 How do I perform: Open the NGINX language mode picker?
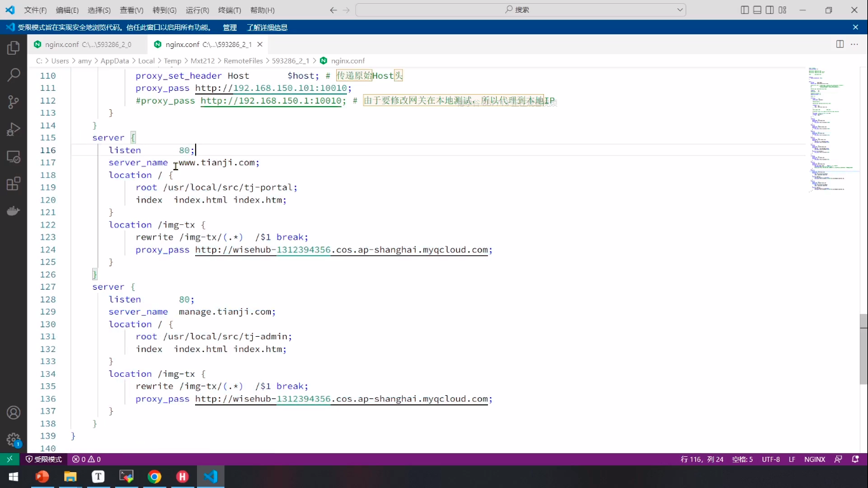pyautogui.click(x=815, y=459)
